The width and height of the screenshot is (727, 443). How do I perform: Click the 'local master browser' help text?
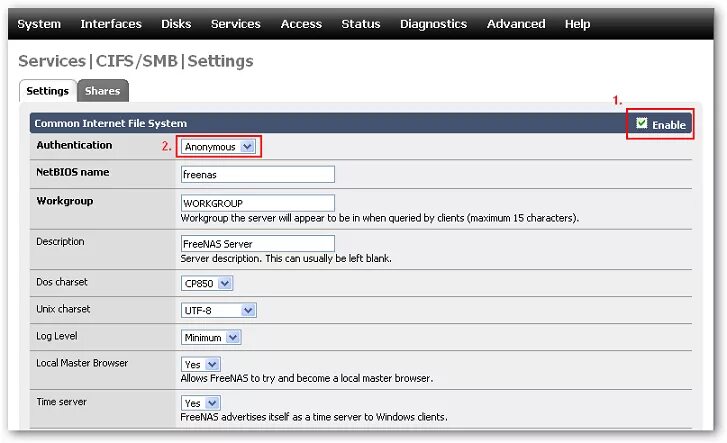[x=306, y=378]
